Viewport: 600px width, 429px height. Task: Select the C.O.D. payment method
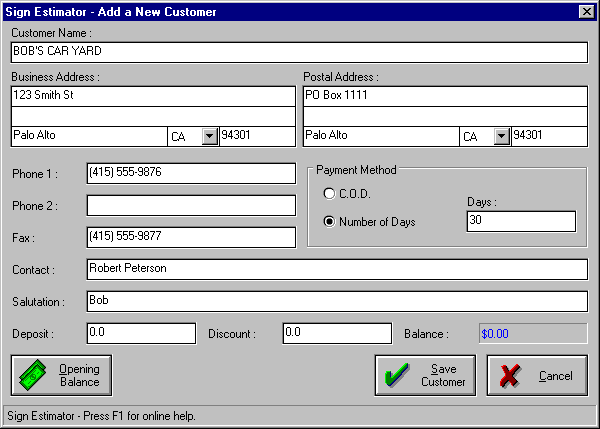tap(329, 193)
